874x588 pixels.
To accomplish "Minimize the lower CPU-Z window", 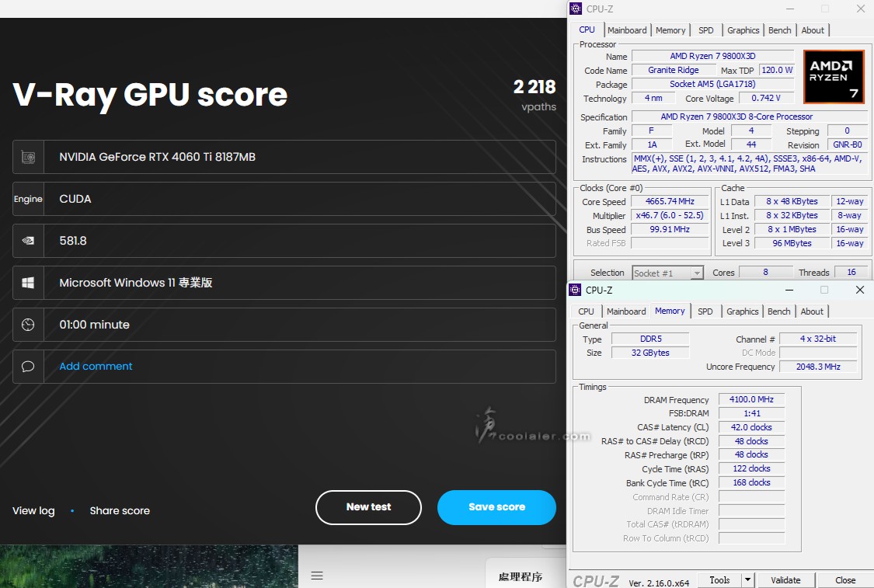I will point(789,290).
